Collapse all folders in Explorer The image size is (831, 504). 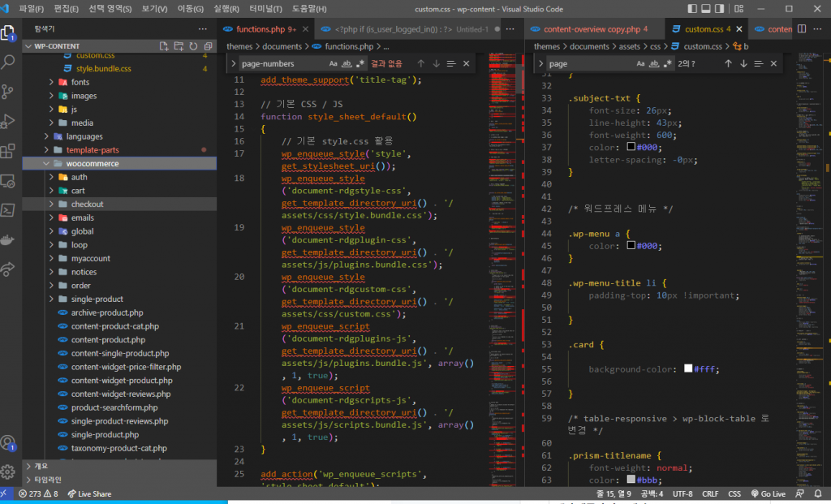(x=208, y=46)
